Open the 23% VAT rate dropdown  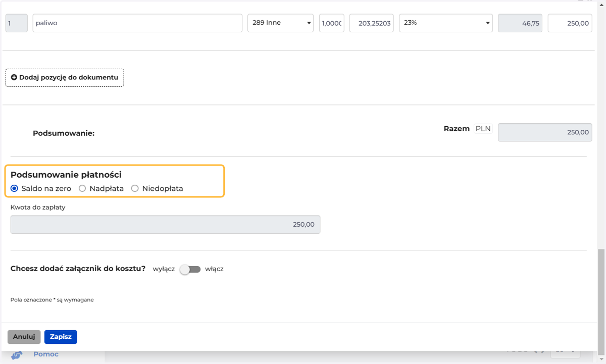(x=446, y=23)
